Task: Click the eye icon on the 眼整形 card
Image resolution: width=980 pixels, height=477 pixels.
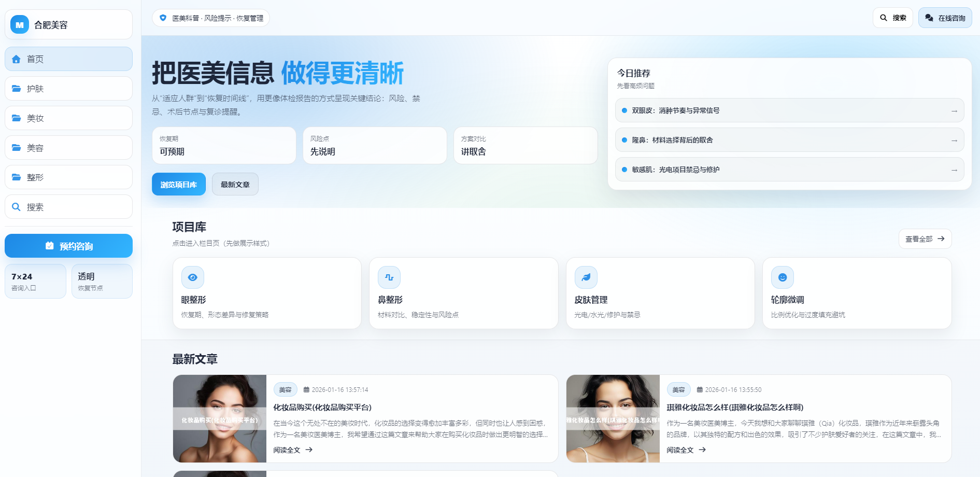Action: click(x=192, y=277)
